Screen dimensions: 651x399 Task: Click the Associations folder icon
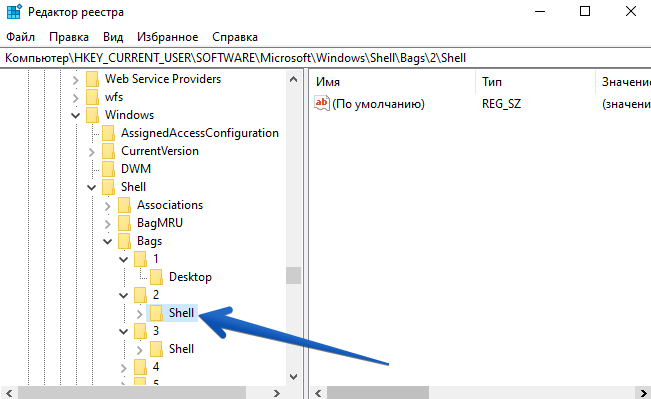pyautogui.click(x=125, y=205)
